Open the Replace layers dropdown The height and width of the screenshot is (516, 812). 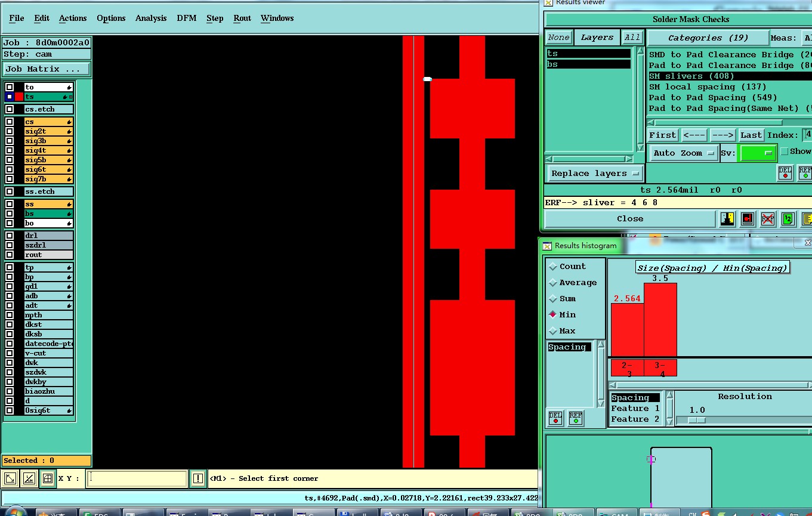click(x=595, y=174)
